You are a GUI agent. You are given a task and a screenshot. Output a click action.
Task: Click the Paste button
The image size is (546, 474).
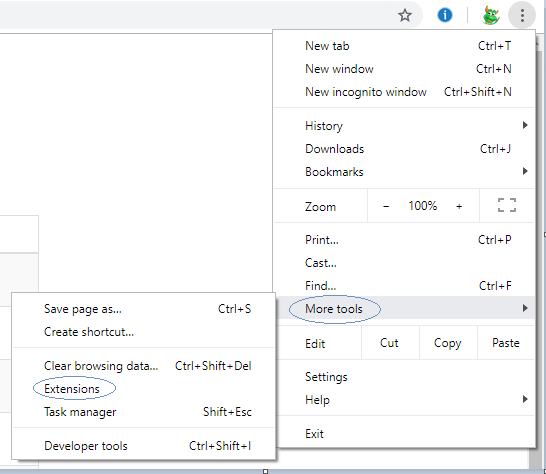click(506, 343)
